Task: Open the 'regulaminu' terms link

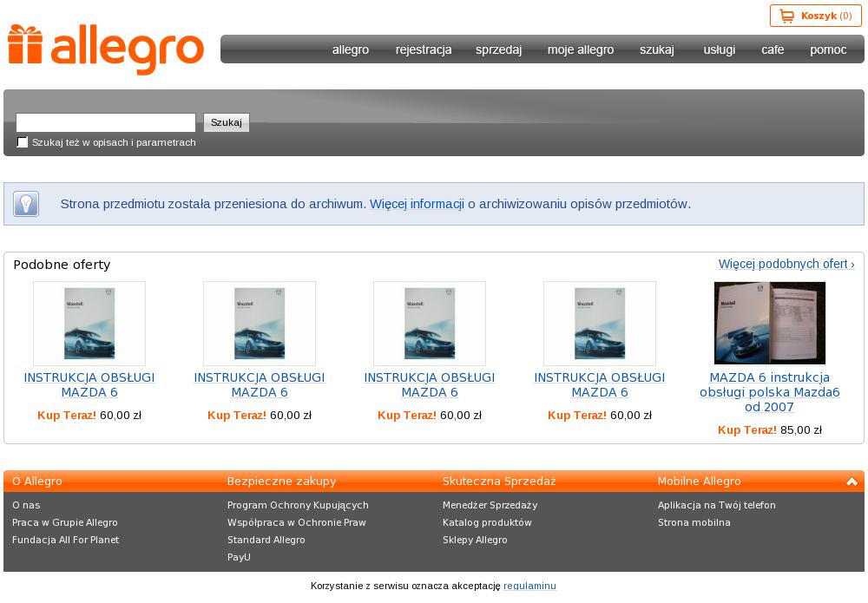Action: tap(529, 586)
